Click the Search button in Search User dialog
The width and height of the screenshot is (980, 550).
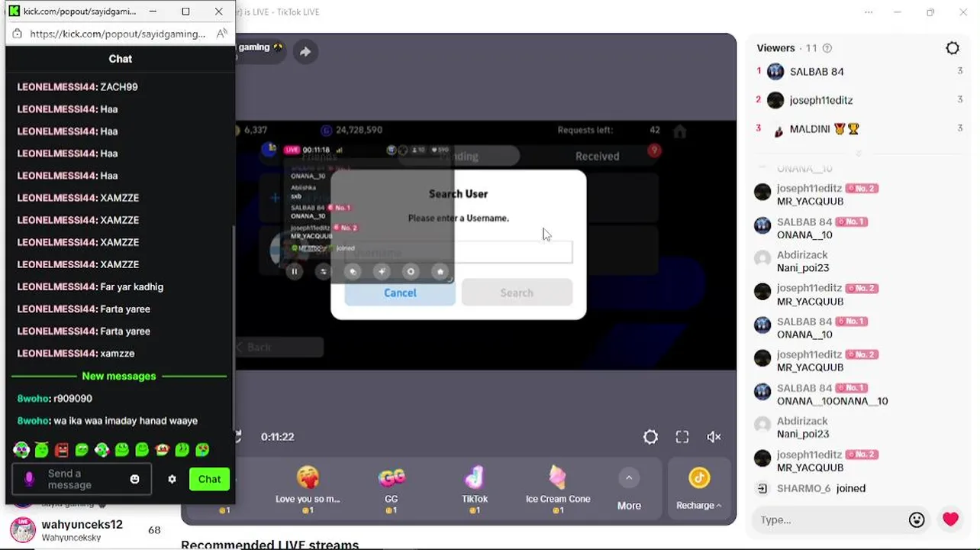[517, 293]
